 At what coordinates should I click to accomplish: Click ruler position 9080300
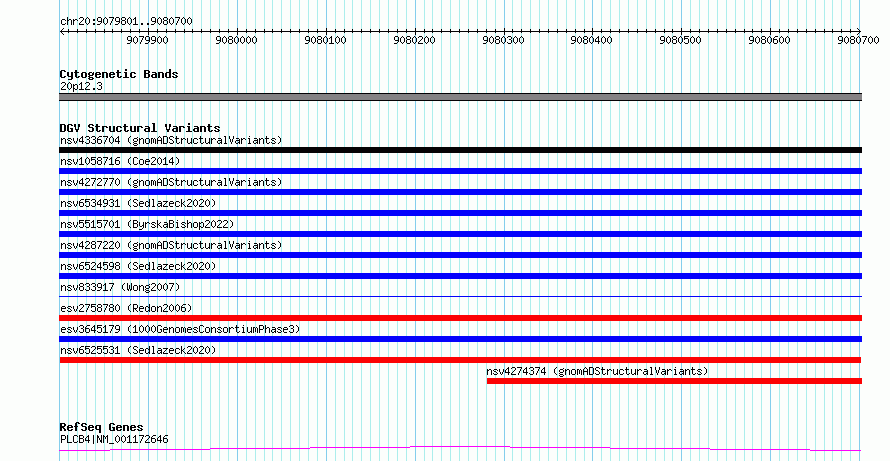tap(503, 40)
